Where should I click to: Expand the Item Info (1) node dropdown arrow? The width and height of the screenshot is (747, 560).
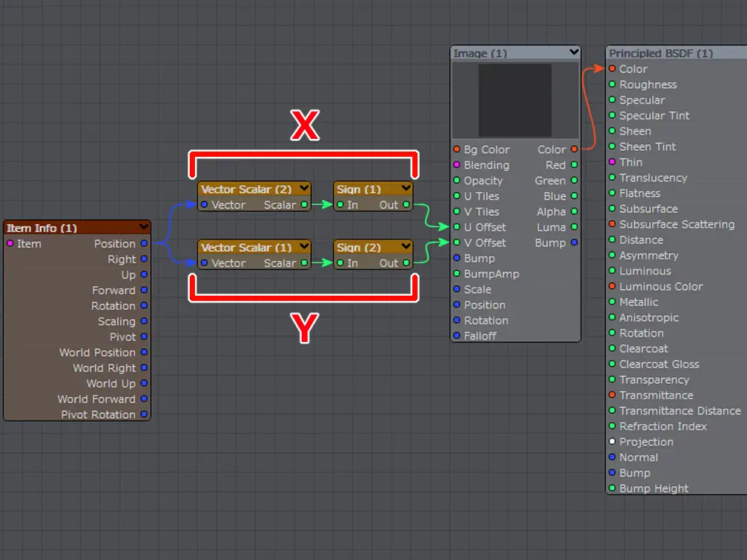(143, 227)
